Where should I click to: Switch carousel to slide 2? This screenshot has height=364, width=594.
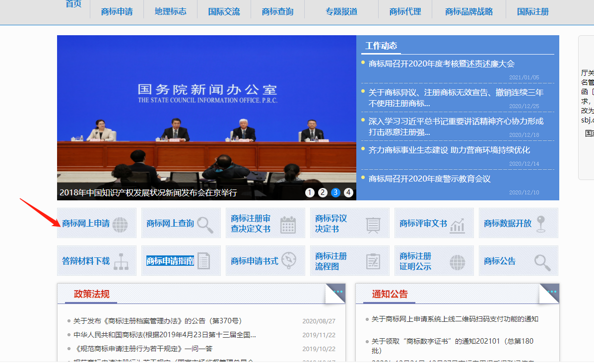tap(323, 192)
